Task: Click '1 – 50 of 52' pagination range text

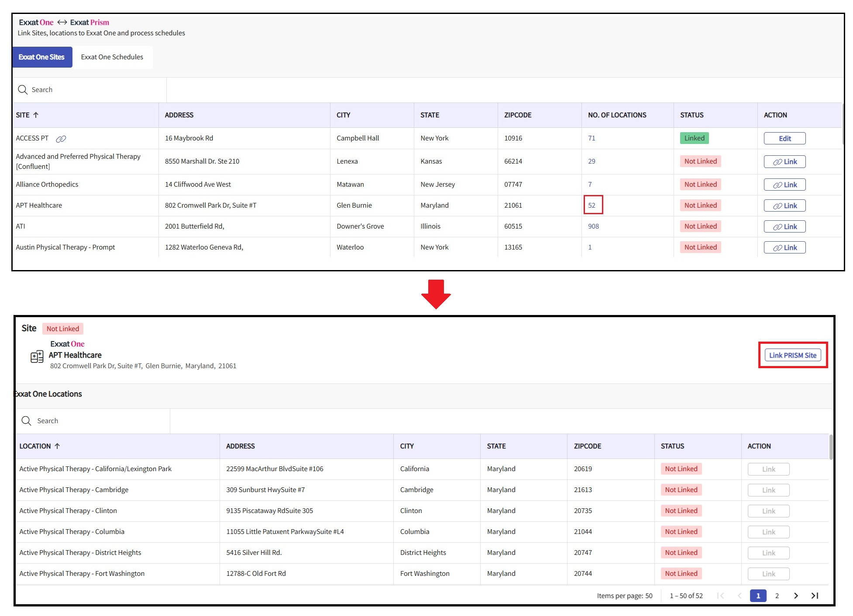Action: 686,596
